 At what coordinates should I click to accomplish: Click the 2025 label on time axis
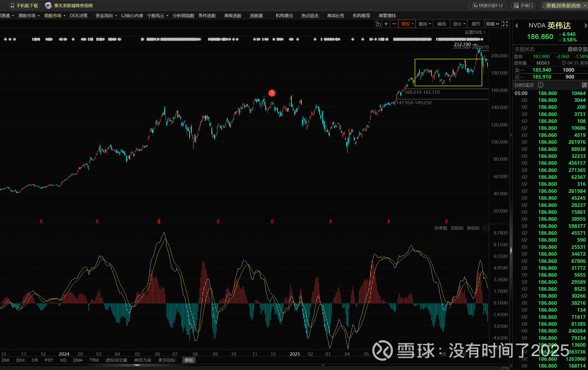295,354
